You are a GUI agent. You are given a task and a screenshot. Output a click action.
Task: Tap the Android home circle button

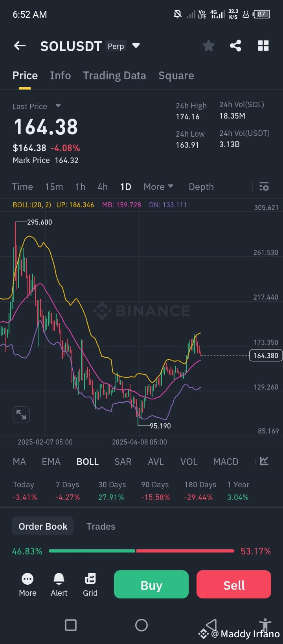(141, 625)
